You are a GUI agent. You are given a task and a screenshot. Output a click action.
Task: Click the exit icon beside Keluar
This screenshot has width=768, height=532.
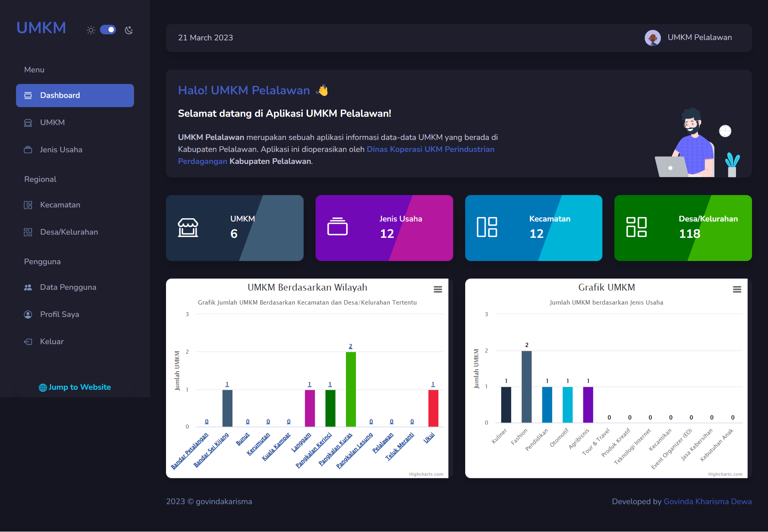point(28,342)
